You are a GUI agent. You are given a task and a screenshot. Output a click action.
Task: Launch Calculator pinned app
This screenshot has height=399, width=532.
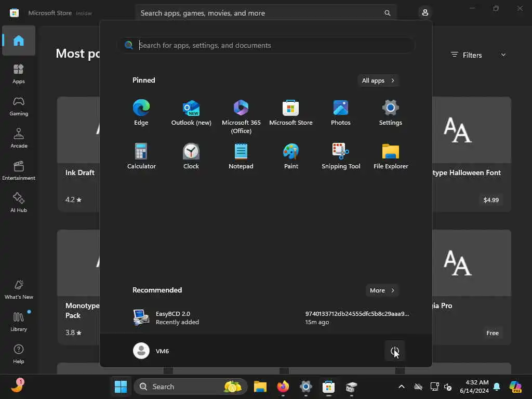click(x=141, y=156)
